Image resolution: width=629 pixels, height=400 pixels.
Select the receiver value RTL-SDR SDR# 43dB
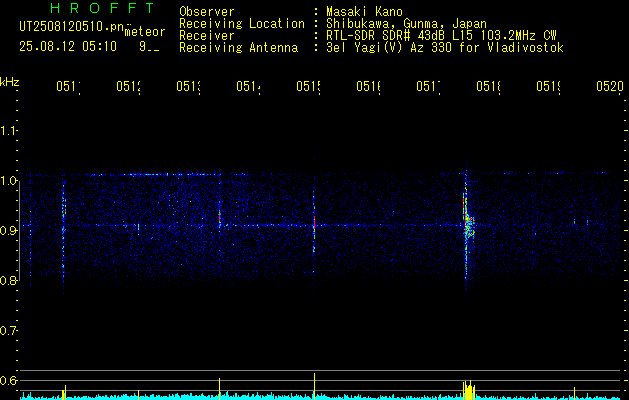click(x=388, y=36)
